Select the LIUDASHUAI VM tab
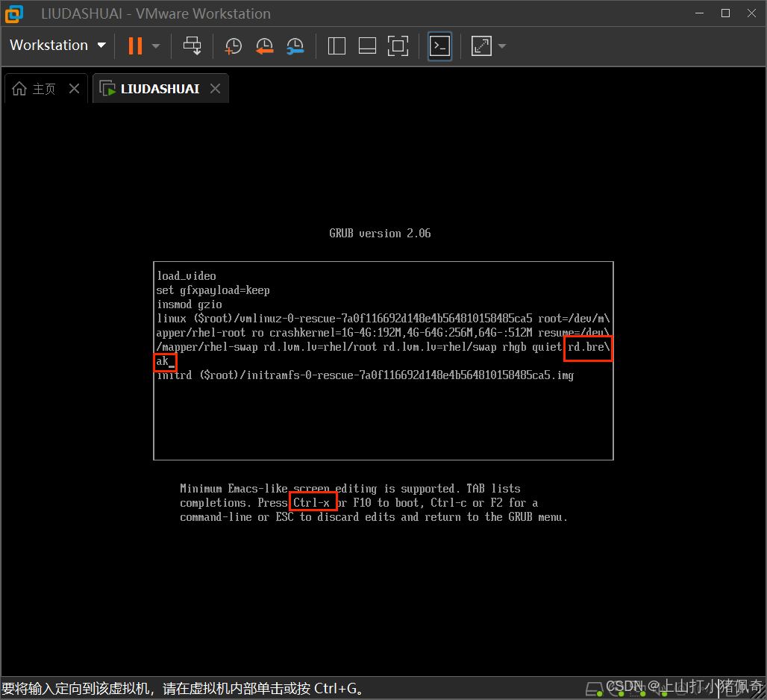The height and width of the screenshot is (700, 767). [160, 89]
